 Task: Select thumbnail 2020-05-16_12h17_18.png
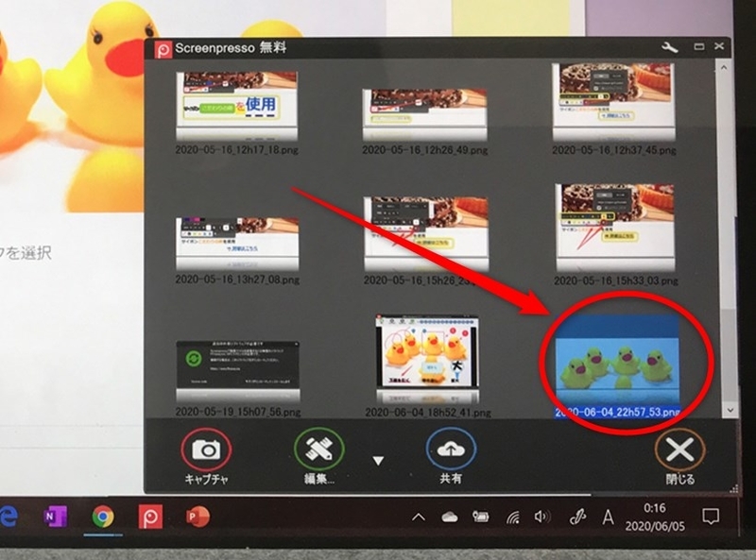[237, 105]
